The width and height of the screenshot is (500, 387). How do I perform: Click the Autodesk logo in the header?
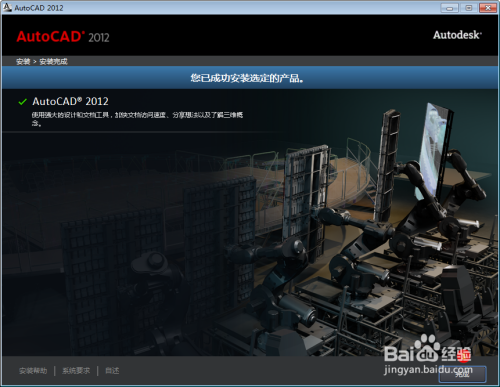pyautogui.click(x=457, y=35)
